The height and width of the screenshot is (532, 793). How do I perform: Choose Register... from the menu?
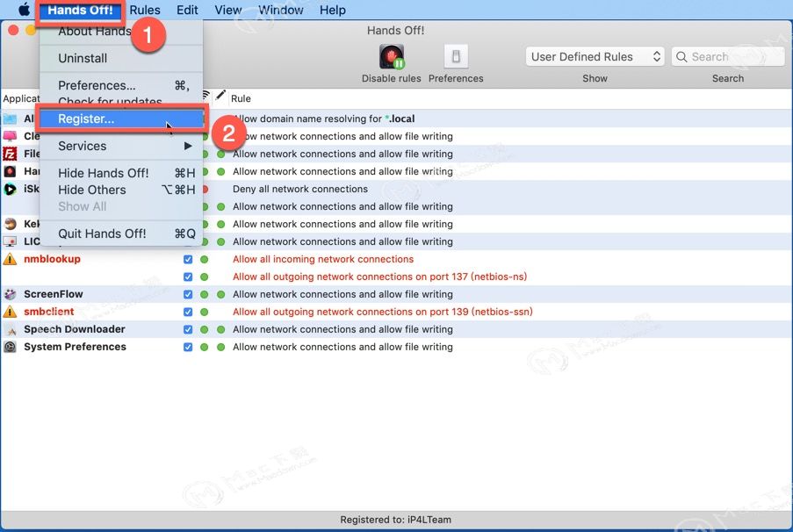point(121,119)
